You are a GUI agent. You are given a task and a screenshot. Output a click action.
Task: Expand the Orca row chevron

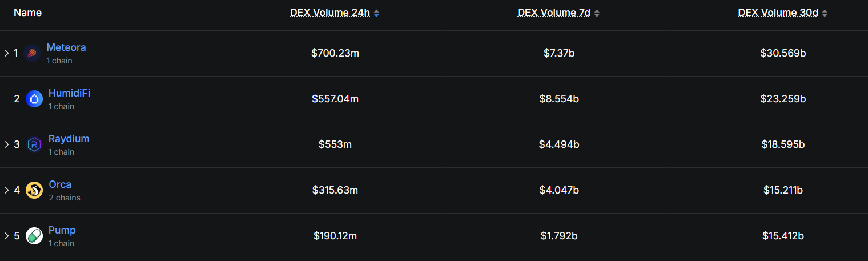(x=7, y=190)
